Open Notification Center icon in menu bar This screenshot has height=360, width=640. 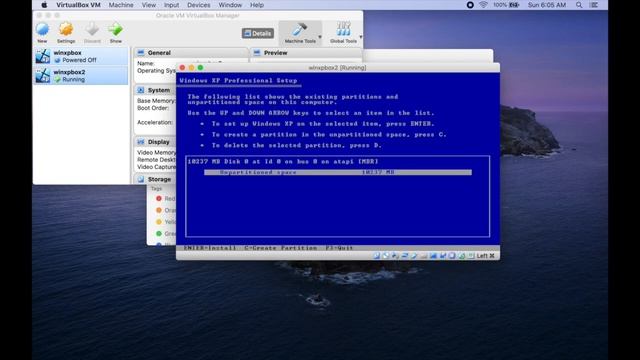[594, 5]
